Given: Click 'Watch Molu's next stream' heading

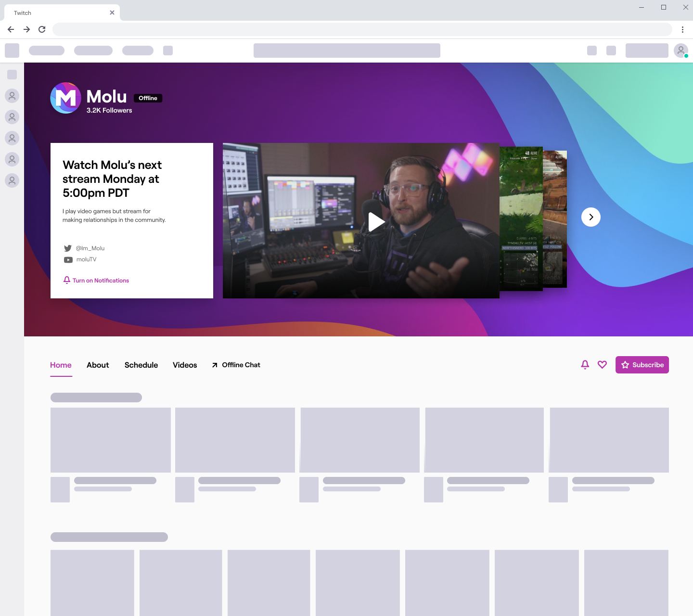Looking at the screenshot, I should click(x=112, y=179).
